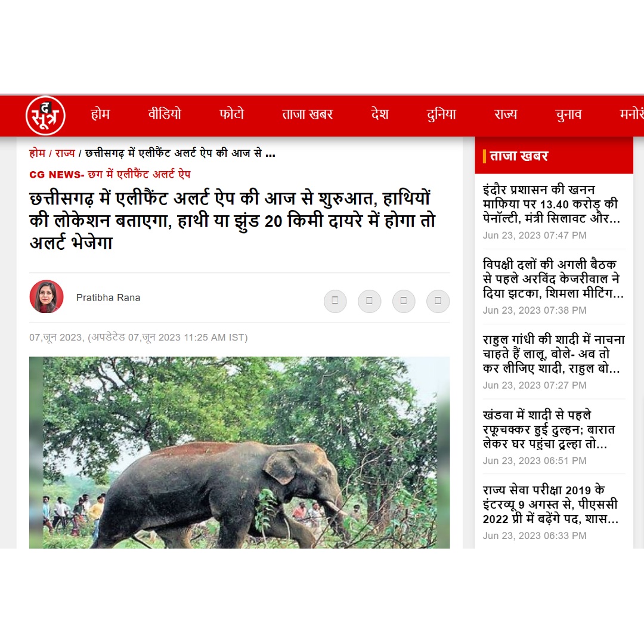
Task: Click the राज्य breadcrumb link
Action: (65, 153)
